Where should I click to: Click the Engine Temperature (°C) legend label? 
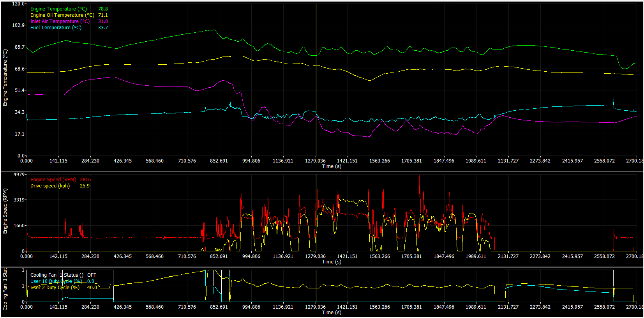pos(58,9)
